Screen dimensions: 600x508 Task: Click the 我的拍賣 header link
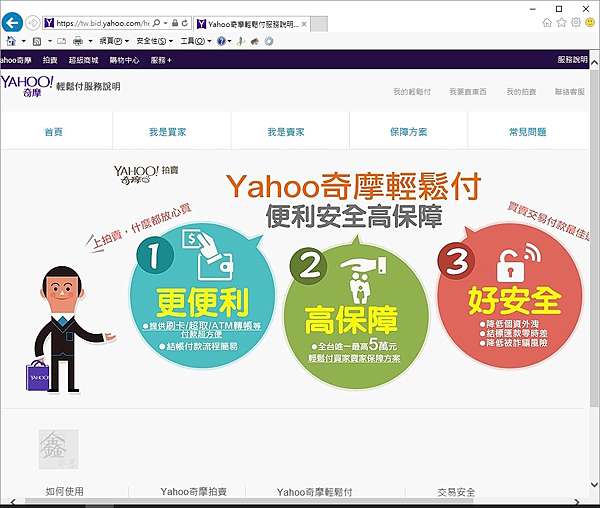coord(521,91)
